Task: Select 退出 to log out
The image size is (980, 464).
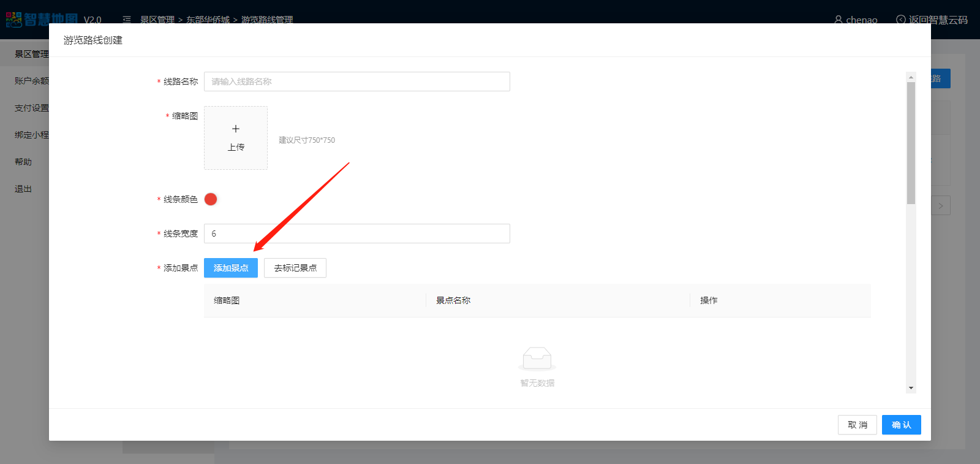Action: [x=23, y=189]
